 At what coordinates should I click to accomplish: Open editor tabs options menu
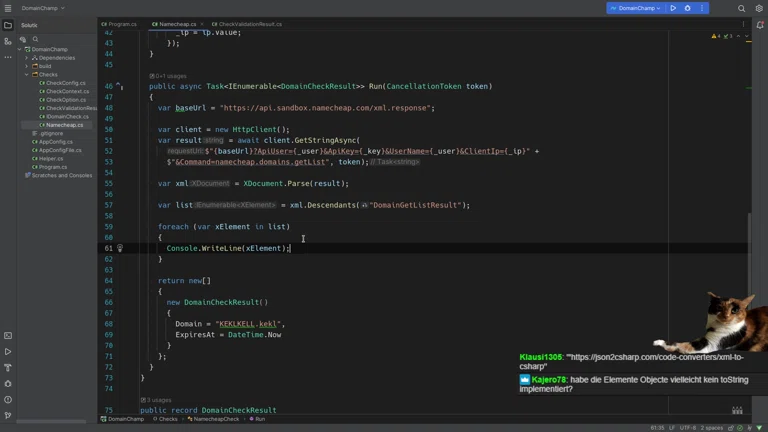(x=743, y=24)
